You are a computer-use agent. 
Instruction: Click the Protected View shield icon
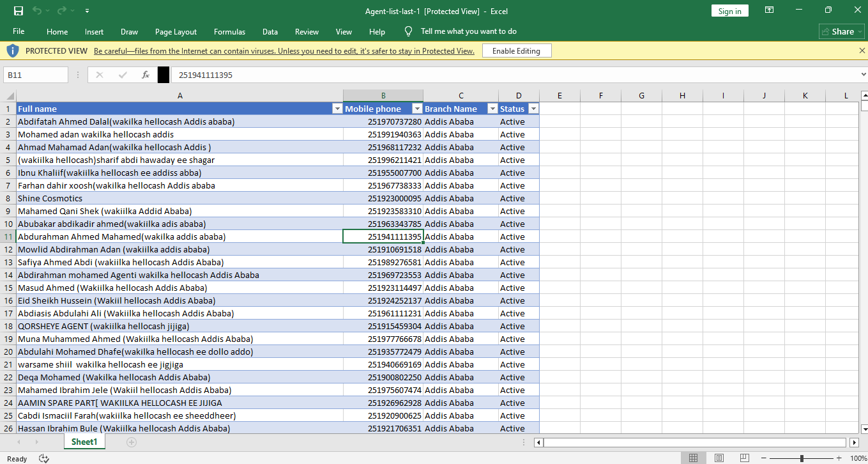(x=13, y=50)
